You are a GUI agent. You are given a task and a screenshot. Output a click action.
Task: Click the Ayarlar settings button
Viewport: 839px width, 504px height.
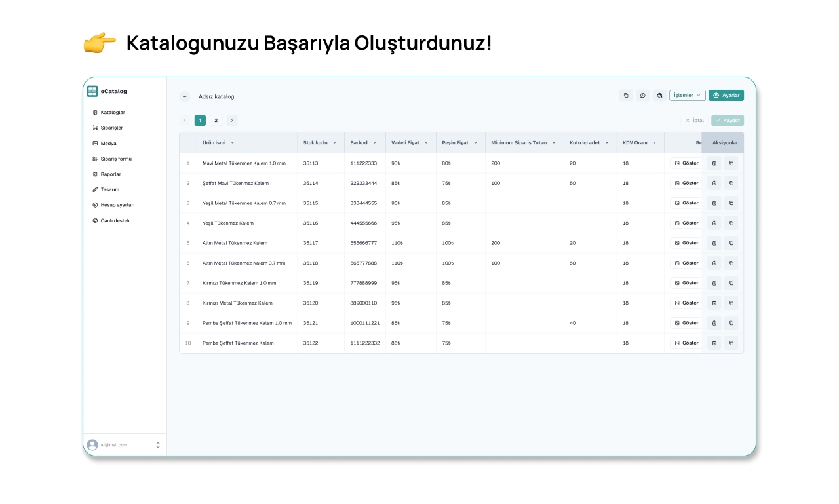click(726, 96)
